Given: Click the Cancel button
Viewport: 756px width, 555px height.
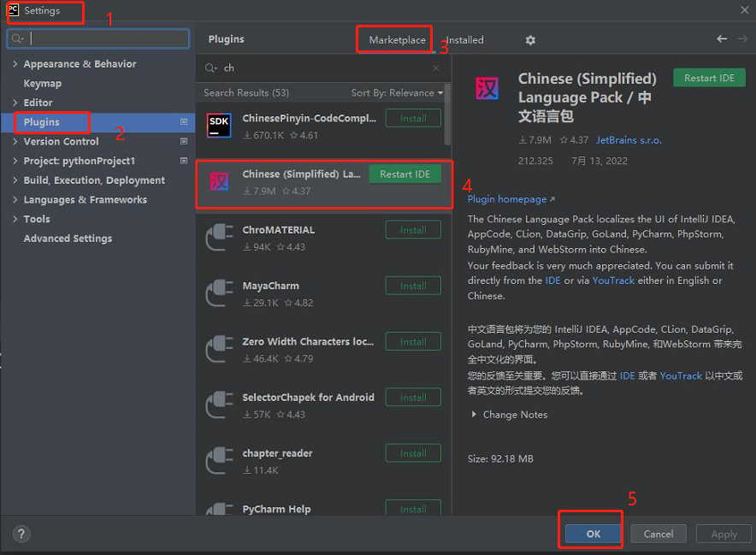Looking at the screenshot, I should (x=659, y=534).
